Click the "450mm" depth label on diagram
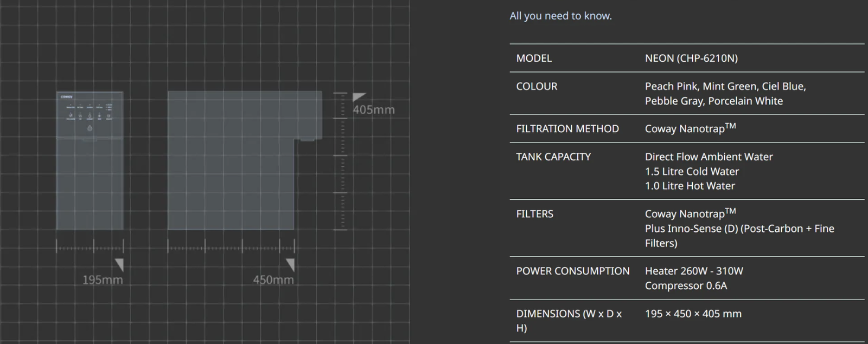The width and height of the screenshot is (868, 344). pyautogui.click(x=273, y=280)
